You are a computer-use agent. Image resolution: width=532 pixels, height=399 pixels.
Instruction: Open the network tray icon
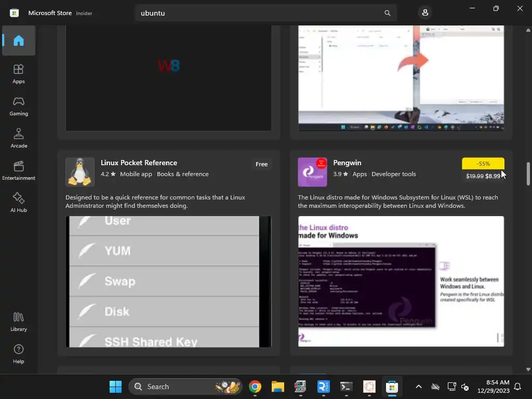pyautogui.click(x=451, y=387)
